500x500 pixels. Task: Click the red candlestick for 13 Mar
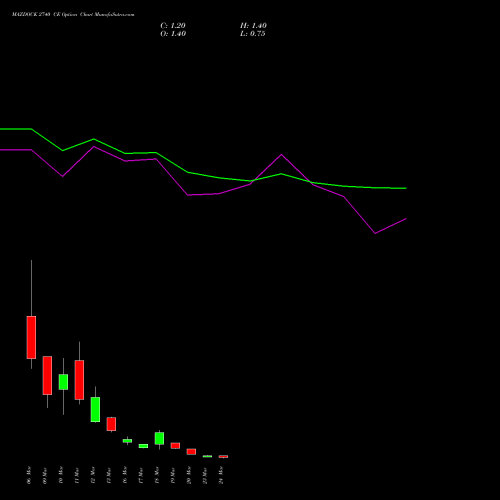coord(111,424)
